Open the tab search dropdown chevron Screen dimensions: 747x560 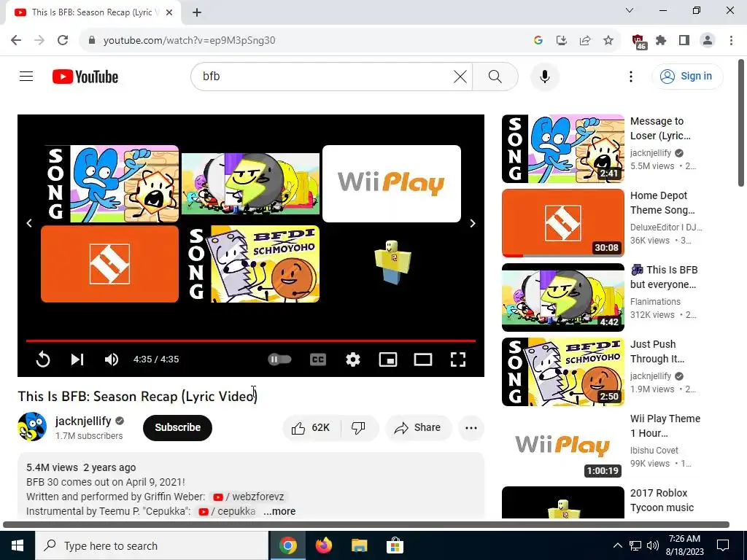coord(630,10)
